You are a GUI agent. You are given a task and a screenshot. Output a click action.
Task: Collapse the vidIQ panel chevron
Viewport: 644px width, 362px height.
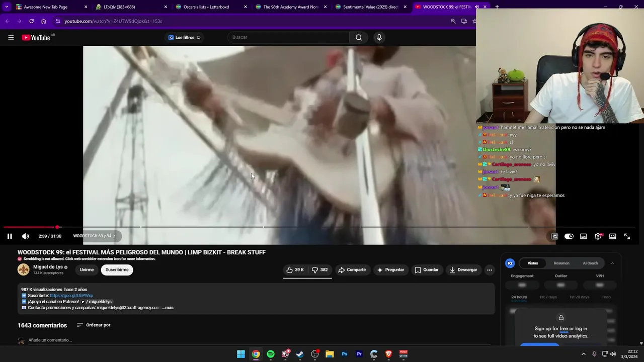612,263
